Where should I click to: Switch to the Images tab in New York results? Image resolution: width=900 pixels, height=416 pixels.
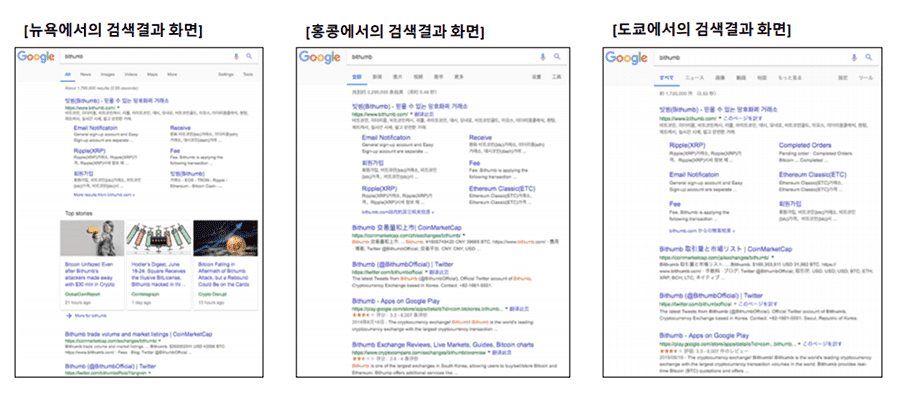tap(107, 74)
